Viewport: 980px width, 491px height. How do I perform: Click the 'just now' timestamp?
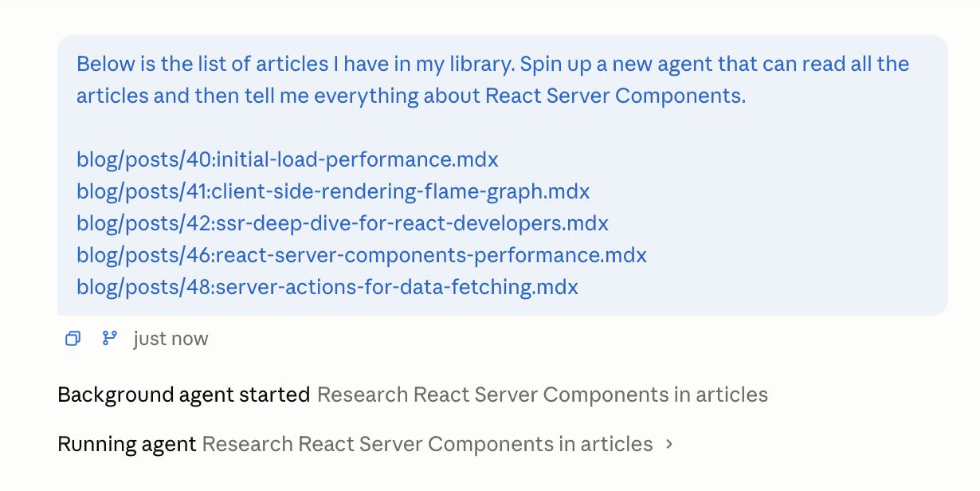click(171, 339)
